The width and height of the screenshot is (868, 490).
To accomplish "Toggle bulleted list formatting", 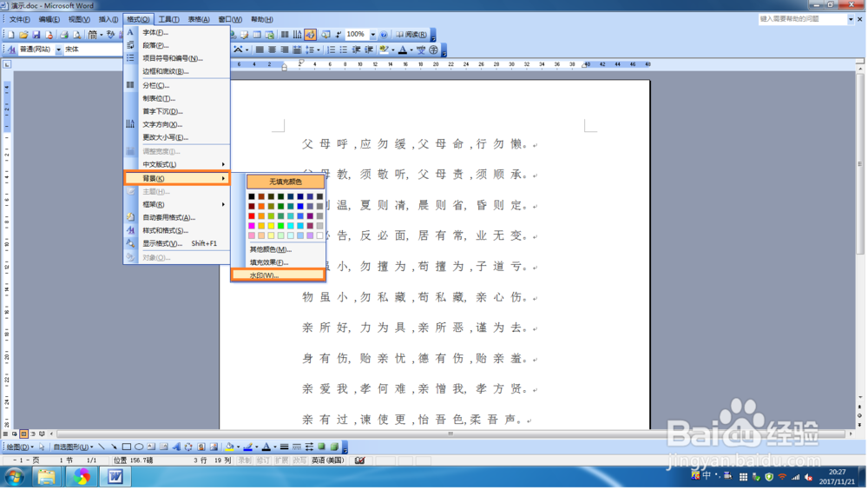I will point(344,50).
